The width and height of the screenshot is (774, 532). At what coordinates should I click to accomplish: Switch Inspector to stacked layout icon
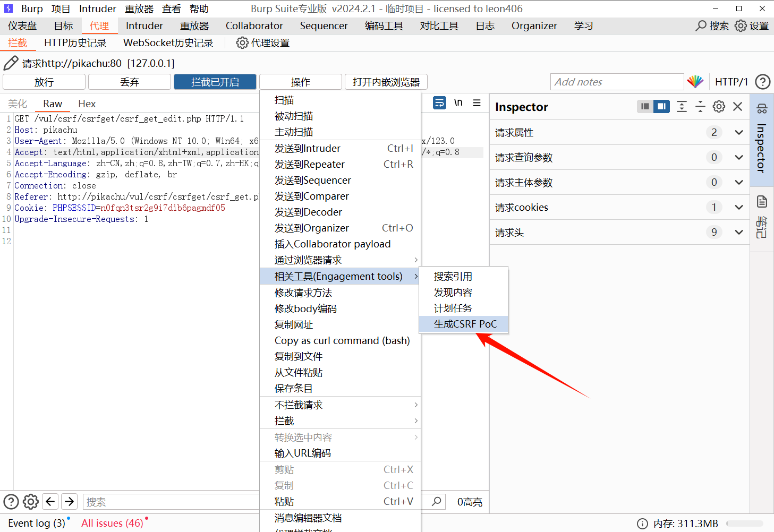coord(645,106)
